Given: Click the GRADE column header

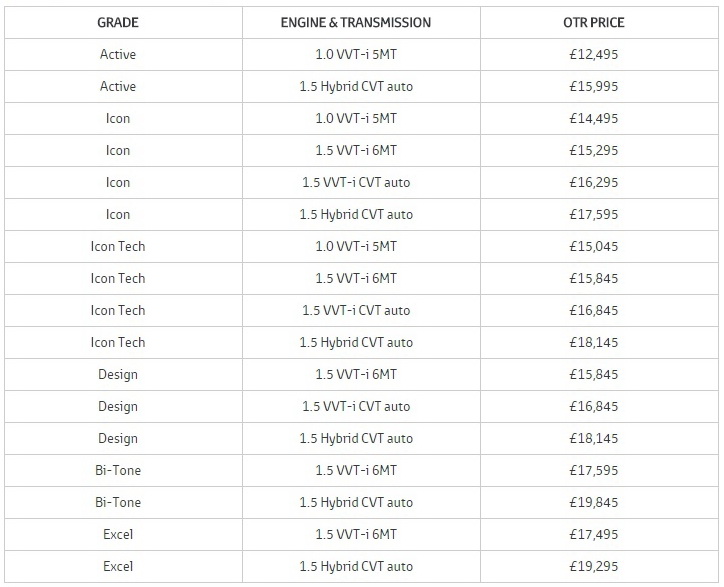Looking at the screenshot, I should [118, 22].
